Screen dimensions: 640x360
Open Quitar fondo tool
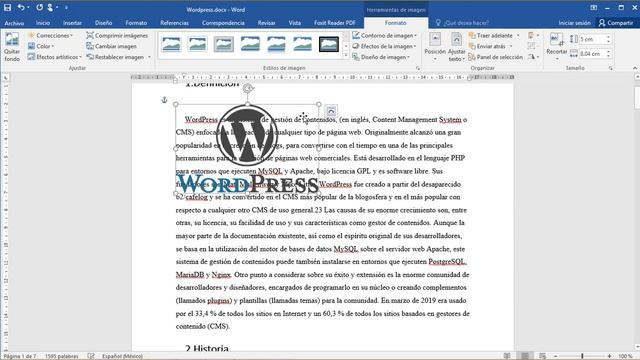coord(12,47)
